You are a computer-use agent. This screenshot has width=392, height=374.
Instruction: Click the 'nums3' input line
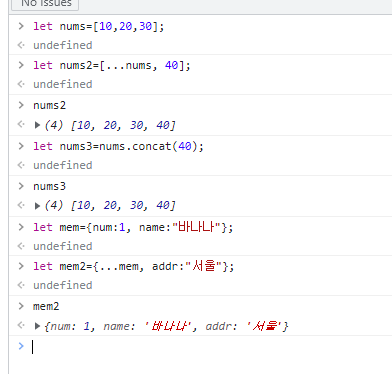click(x=49, y=186)
